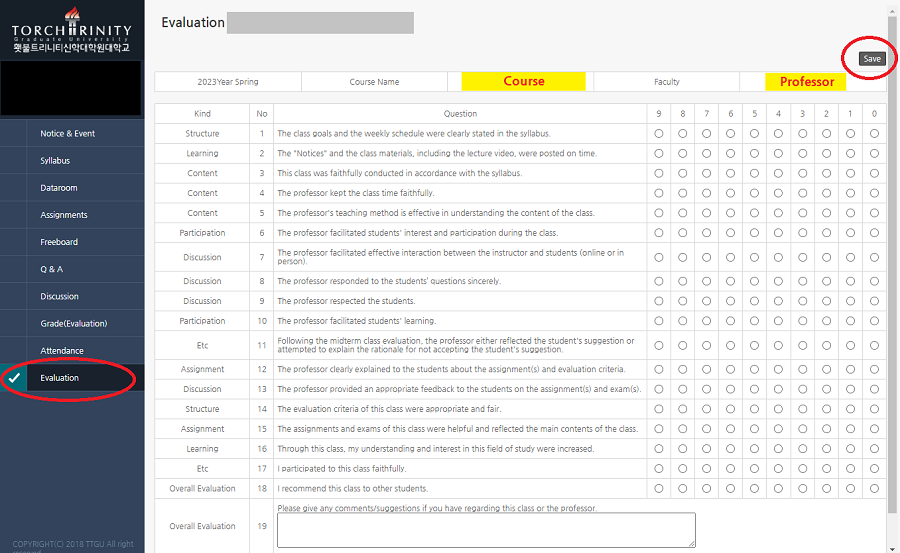The image size is (900, 553).
Task: Rate question 17 with score 9
Action: pyautogui.click(x=658, y=469)
